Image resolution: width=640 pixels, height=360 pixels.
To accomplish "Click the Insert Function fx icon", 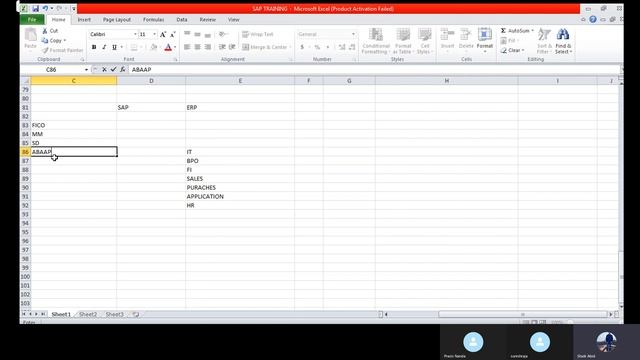I will [122, 70].
